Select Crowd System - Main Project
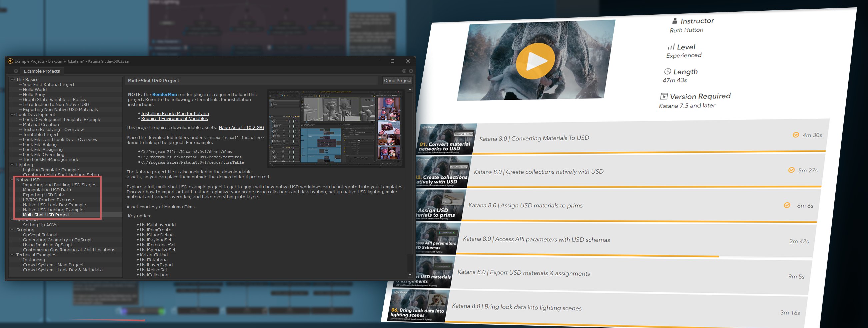The image size is (868, 328). (53, 265)
